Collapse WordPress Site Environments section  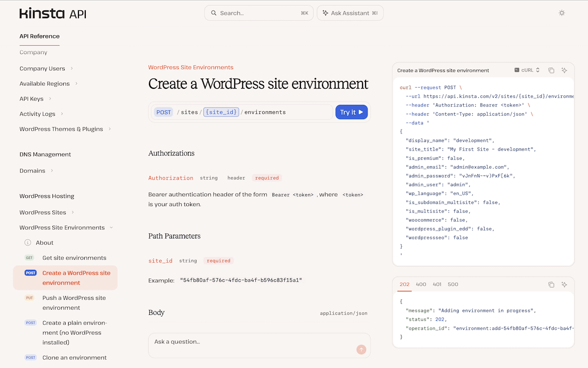pos(111,228)
